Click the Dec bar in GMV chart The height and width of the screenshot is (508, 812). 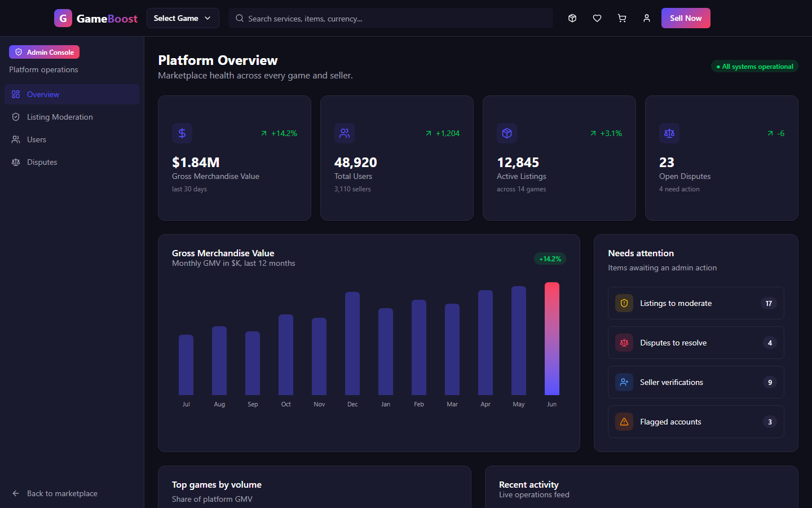[x=352, y=343]
